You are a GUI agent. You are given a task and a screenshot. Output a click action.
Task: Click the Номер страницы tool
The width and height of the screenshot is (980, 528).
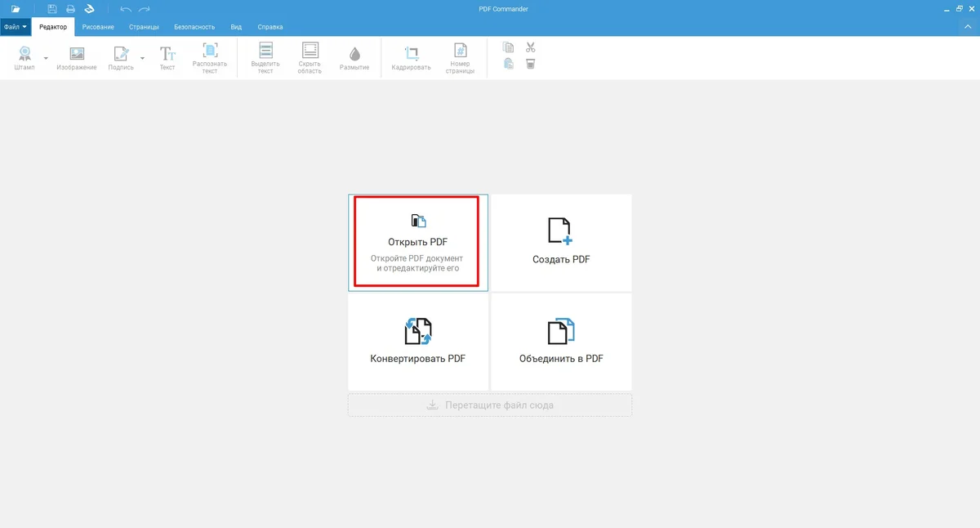tap(460, 58)
